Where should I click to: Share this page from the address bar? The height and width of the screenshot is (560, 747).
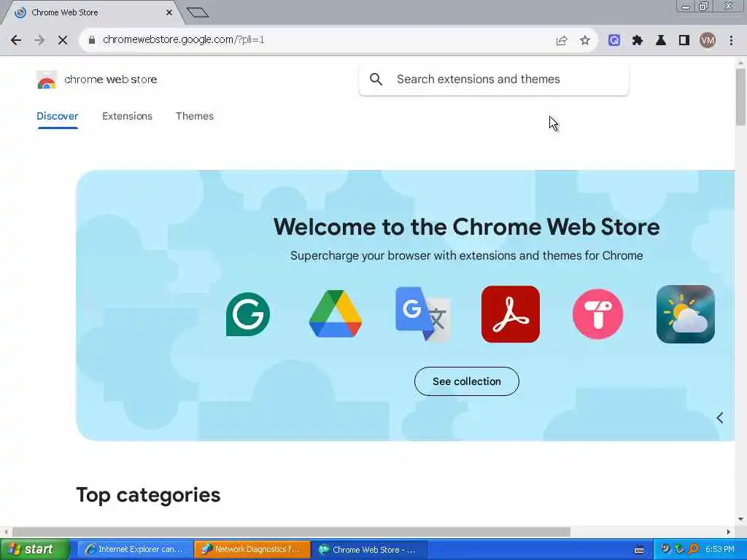pyautogui.click(x=562, y=41)
